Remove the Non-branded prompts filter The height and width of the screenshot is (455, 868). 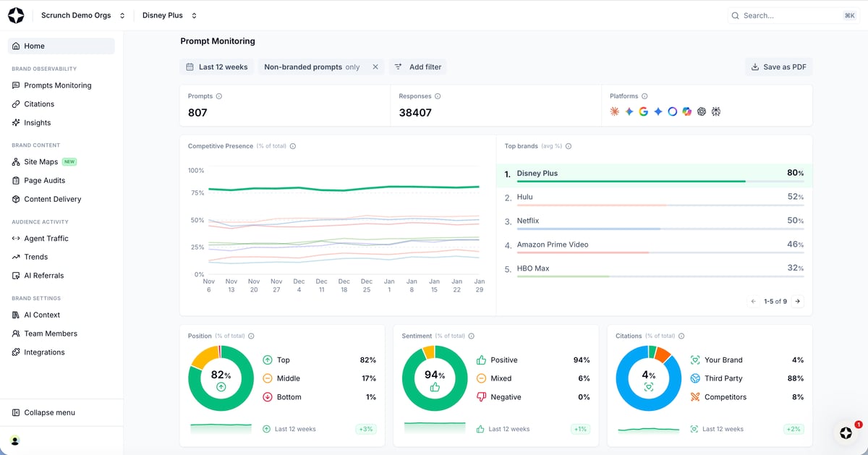pyautogui.click(x=375, y=66)
